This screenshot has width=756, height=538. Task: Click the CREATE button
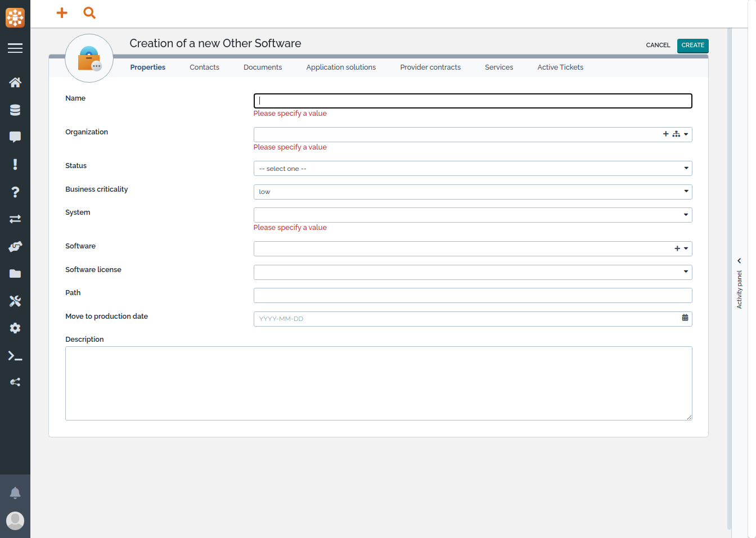692,46
